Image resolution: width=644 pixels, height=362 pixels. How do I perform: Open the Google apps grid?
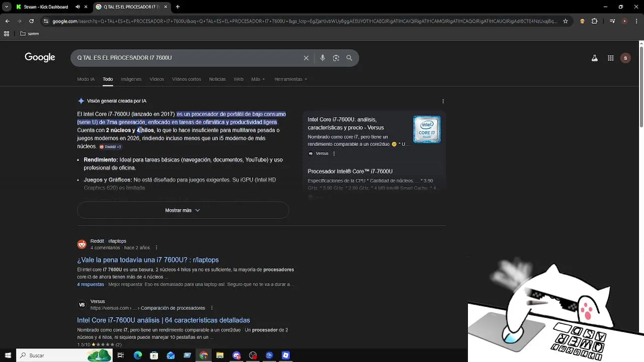click(610, 58)
